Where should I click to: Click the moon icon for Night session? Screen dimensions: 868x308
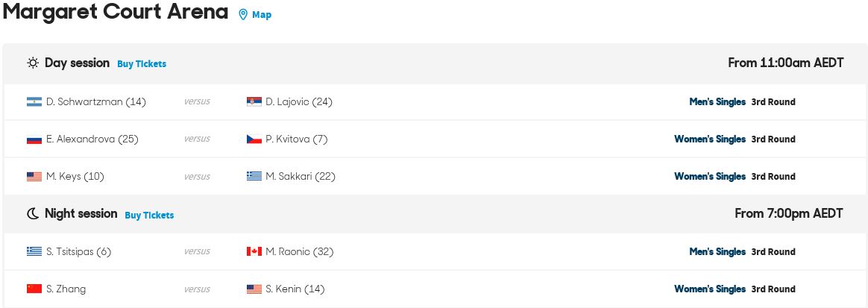(x=34, y=214)
